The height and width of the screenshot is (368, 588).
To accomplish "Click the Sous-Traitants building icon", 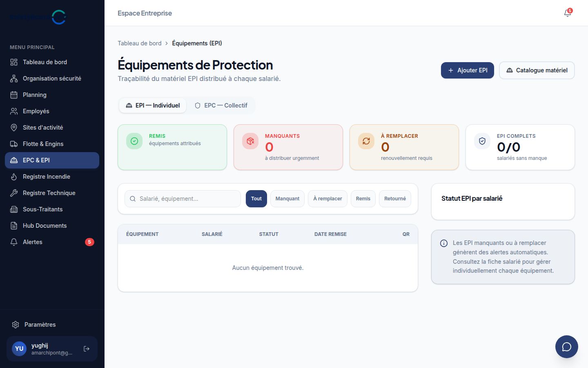I will pyautogui.click(x=14, y=209).
